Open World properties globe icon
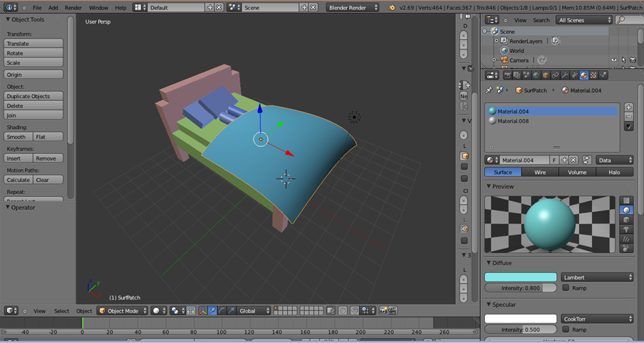644x343 pixels. tap(536, 76)
